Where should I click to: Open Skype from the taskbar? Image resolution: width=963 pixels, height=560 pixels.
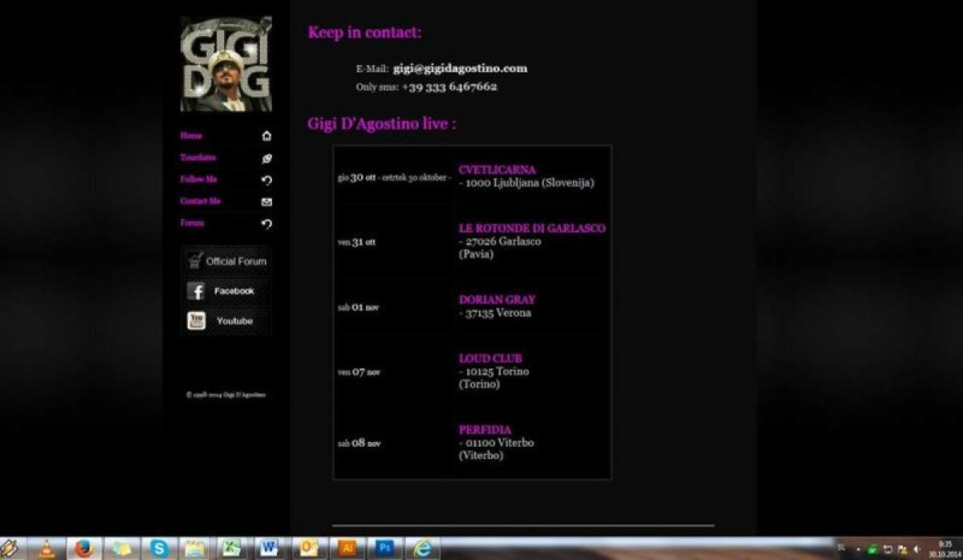160,549
